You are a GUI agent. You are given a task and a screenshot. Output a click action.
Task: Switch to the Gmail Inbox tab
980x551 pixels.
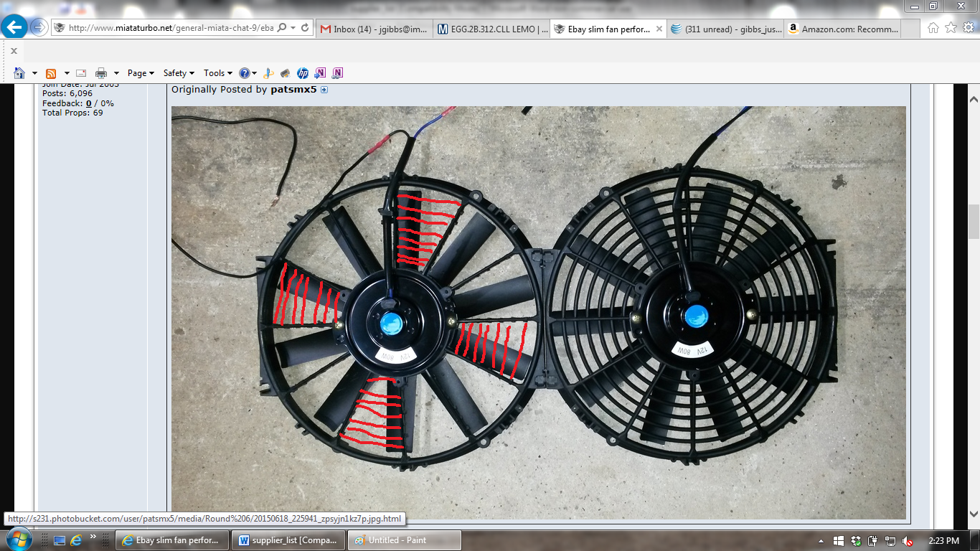[x=374, y=29]
